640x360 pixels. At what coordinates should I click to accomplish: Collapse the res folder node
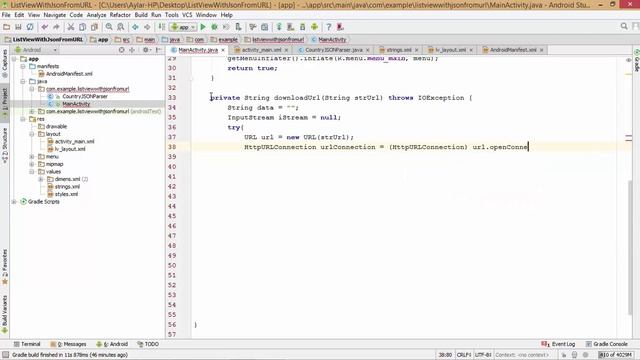pyautogui.click(x=23, y=119)
